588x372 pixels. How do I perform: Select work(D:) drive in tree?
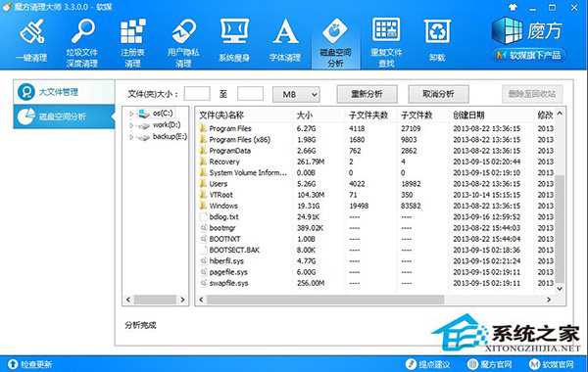tap(167, 124)
